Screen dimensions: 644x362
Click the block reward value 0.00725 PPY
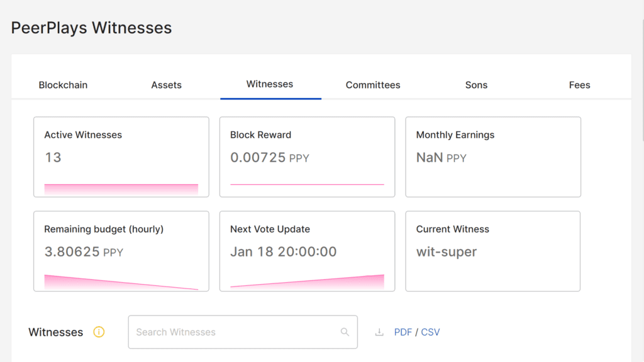[x=270, y=158]
